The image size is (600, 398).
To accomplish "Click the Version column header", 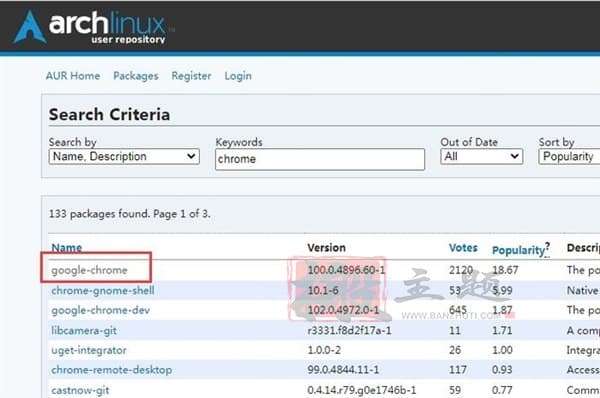I will pyautogui.click(x=326, y=248).
